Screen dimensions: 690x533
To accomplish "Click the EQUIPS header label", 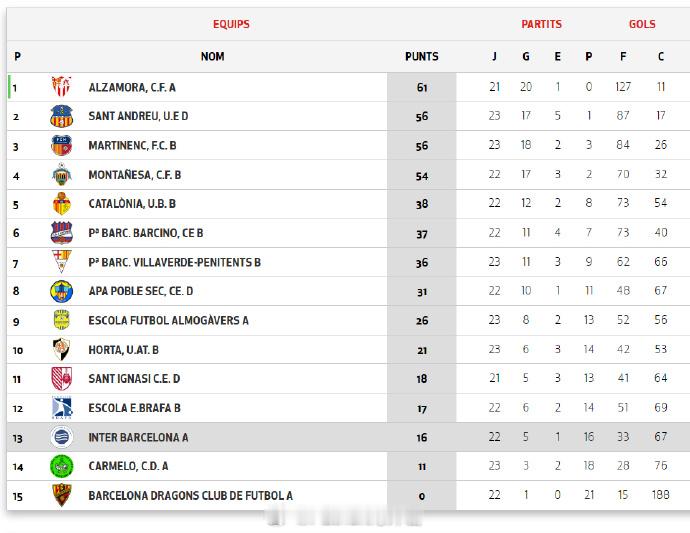I will (231, 24).
